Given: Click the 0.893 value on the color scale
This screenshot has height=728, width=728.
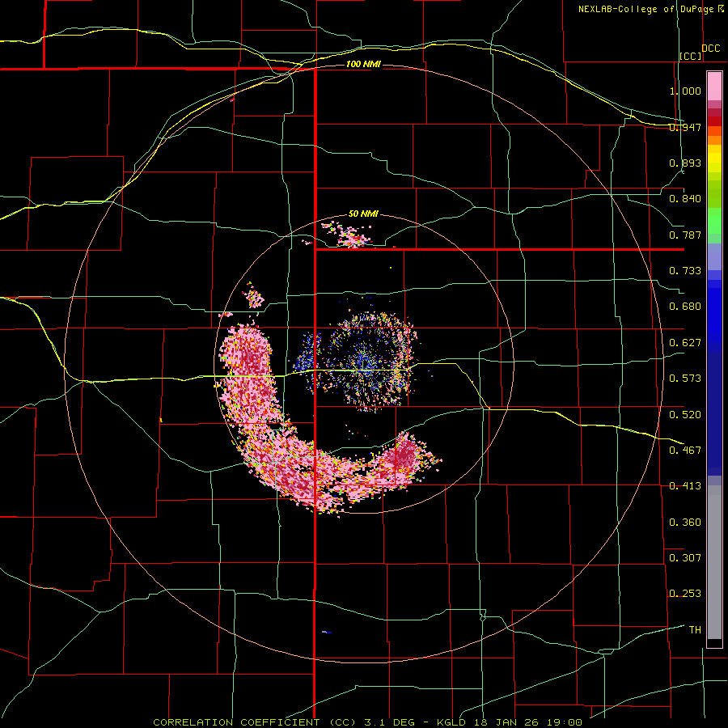Looking at the screenshot, I should [685, 163].
